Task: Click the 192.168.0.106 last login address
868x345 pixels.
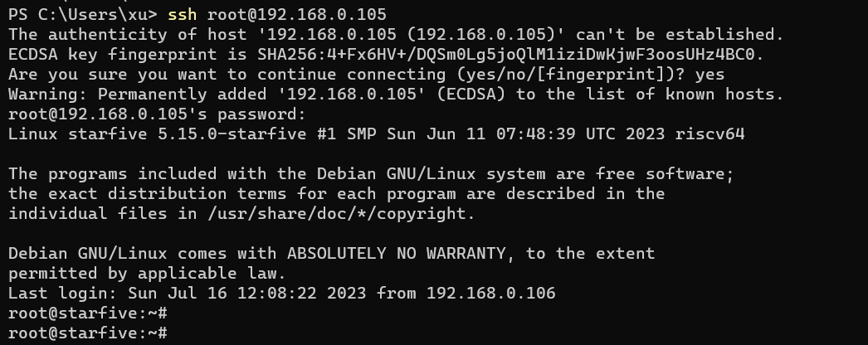Action: tap(490, 293)
